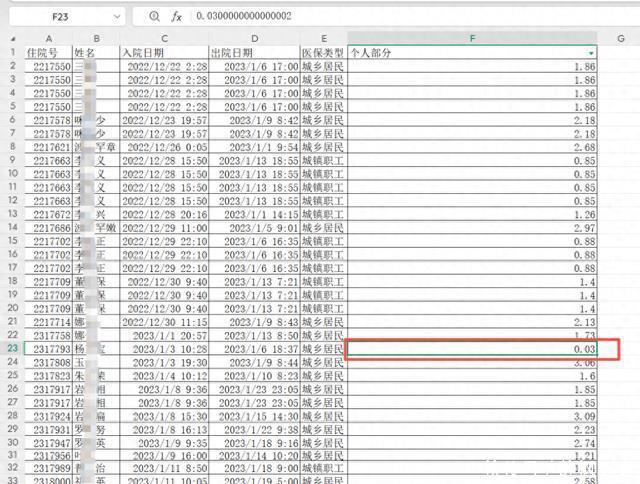The width and height of the screenshot is (640, 484).
Task: Select column A header
Action: point(49,38)
